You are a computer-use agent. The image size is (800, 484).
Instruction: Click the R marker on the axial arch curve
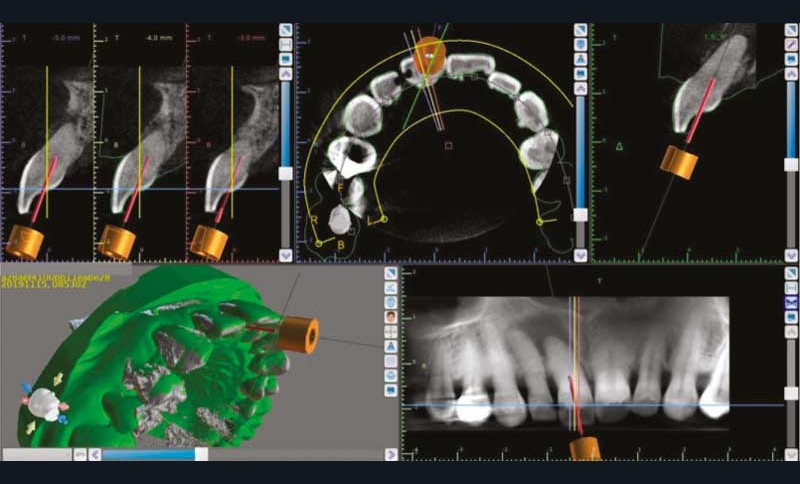(x=315, y=219)
